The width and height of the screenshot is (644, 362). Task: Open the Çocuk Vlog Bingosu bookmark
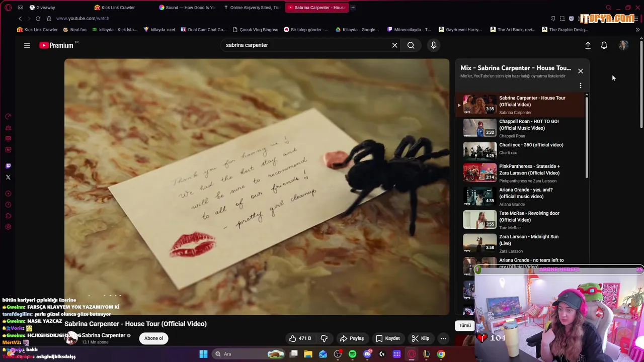[255, 30]
